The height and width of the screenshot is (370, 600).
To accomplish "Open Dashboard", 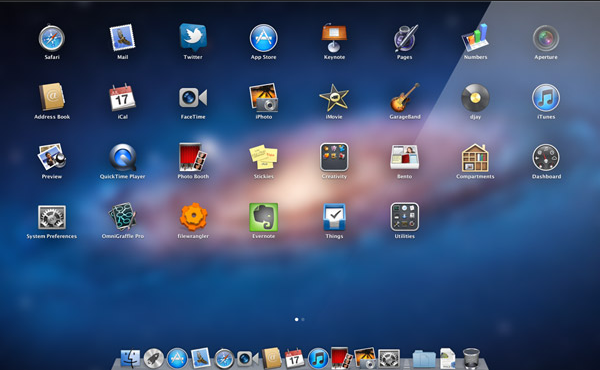I will pyautogui.click(x=546, y=157).
